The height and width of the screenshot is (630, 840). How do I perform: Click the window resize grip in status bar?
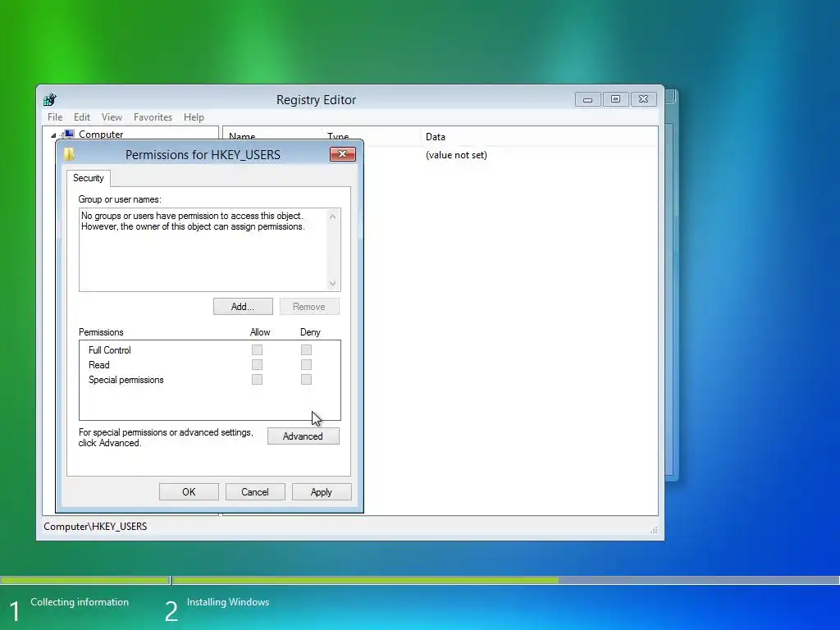pos(654,531)
